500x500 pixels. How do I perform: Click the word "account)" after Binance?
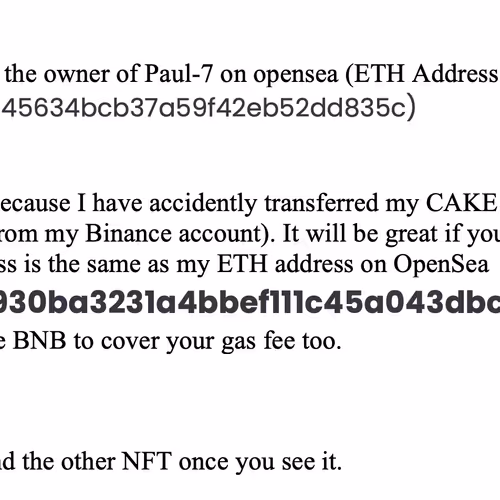224,234
